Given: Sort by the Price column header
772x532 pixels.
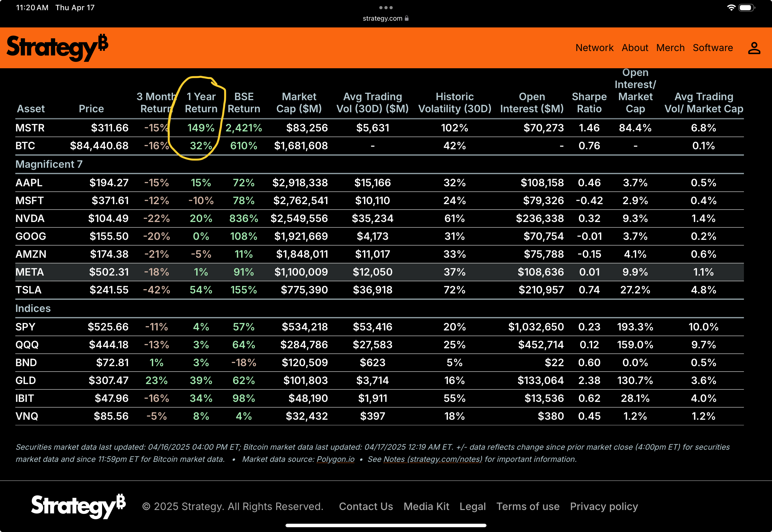Looking at the screenshot, I should [91, 109].
